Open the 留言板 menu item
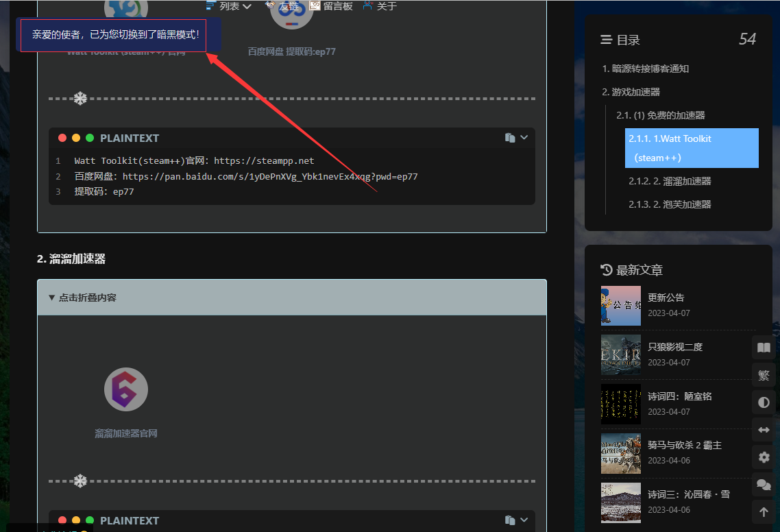This screenshot has width=780, height=532. [x=331, y=6]
